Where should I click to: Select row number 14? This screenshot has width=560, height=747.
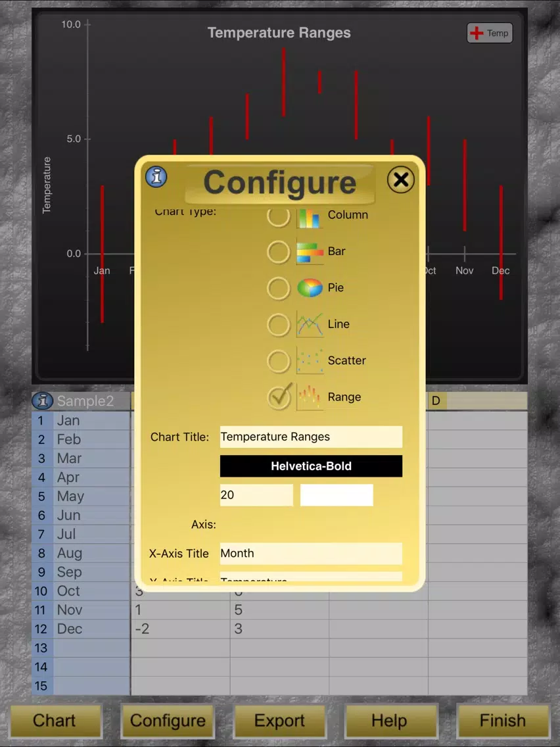[41, 667]
